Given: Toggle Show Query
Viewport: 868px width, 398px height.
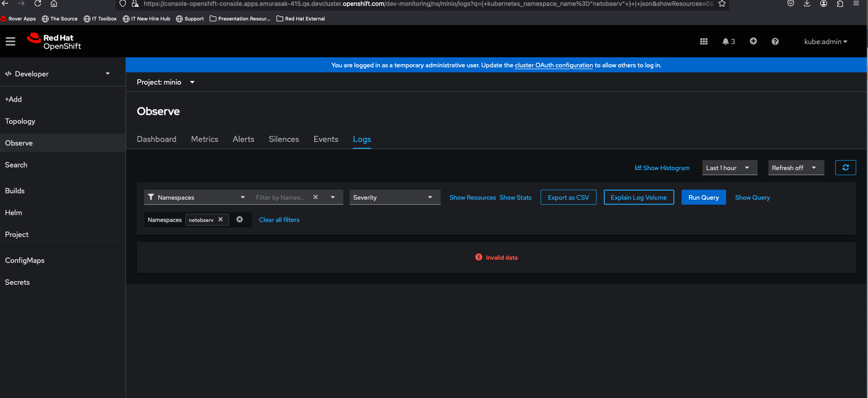Looking at the screenshot, I should click(x=753, y=197).
